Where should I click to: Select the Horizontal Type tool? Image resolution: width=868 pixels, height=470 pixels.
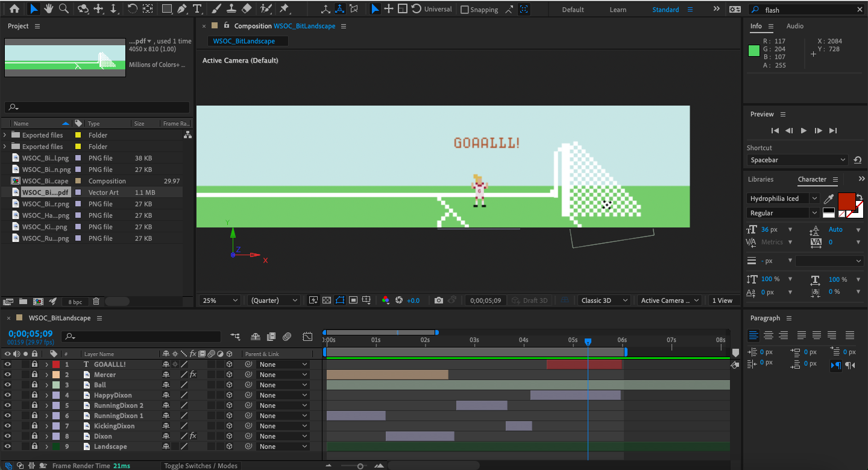coord(197,9)
